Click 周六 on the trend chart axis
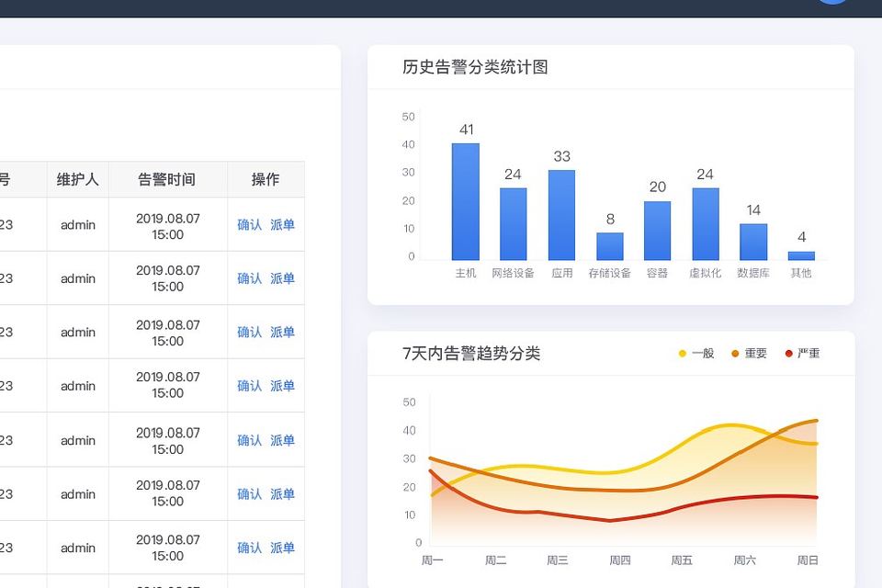 745,560
